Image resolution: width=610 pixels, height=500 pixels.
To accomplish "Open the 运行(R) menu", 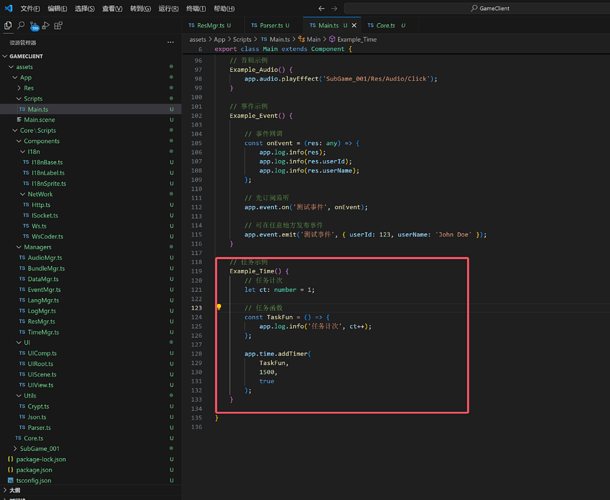I will [168, 9].
